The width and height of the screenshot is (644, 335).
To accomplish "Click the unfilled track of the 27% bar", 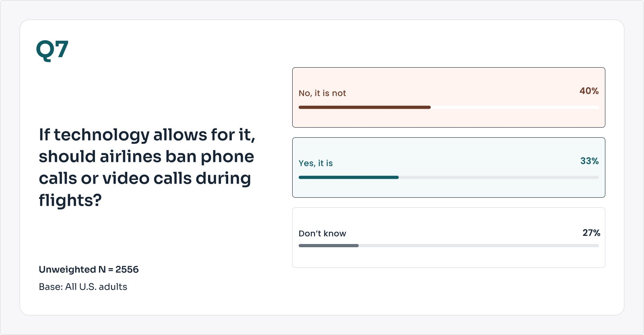I will [x=479, y=246].
